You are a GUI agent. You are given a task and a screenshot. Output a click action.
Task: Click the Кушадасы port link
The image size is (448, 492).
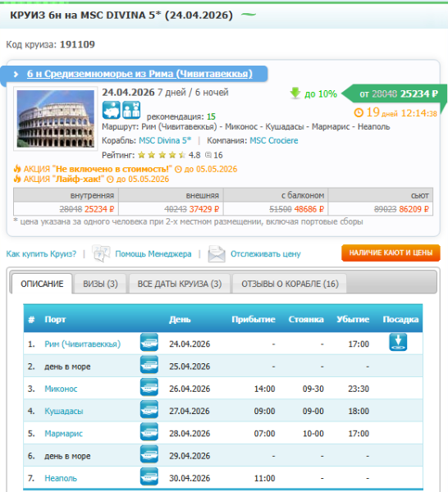64,411
